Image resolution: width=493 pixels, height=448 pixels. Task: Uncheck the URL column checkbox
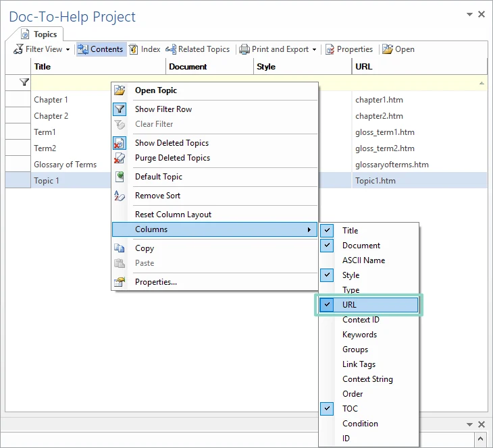coord(327,305)
